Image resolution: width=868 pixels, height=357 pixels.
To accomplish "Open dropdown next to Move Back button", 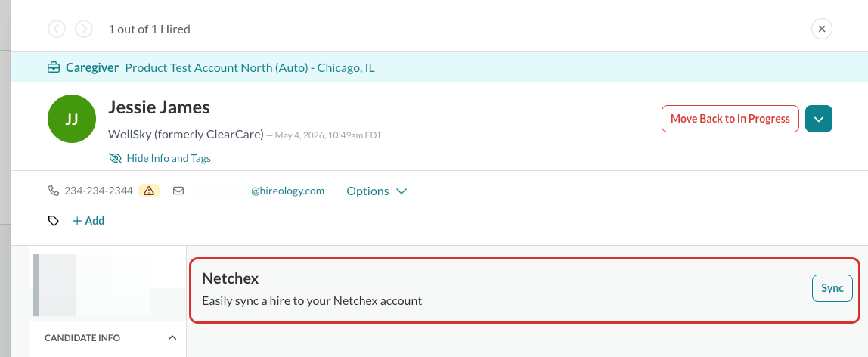I will pyautogui.click(x=819, y=119).
